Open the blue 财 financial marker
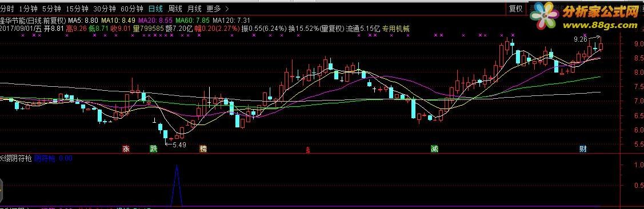Viewport: 644px width, 209px height. [x=583, y=148]
